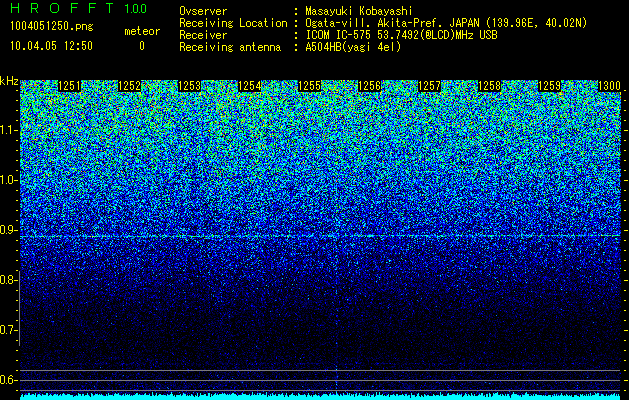Select the filename 1004051250.png
The image size is (629, 400).
pos(52,27)
